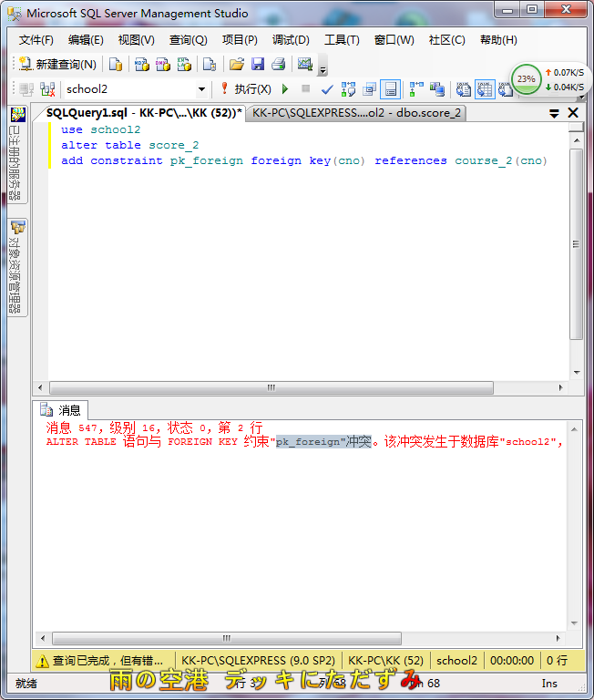Click 'pk_foreign' in the add constraint line
This screenshot has width=594, height=700.
pos(207,160)
